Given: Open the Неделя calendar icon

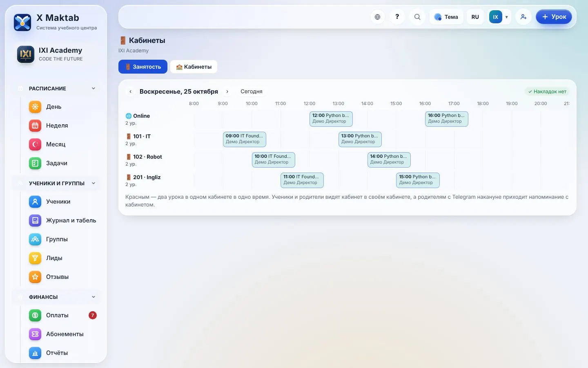Looking at the screenshot, I should pyautogui.click(x=35, y=126).
